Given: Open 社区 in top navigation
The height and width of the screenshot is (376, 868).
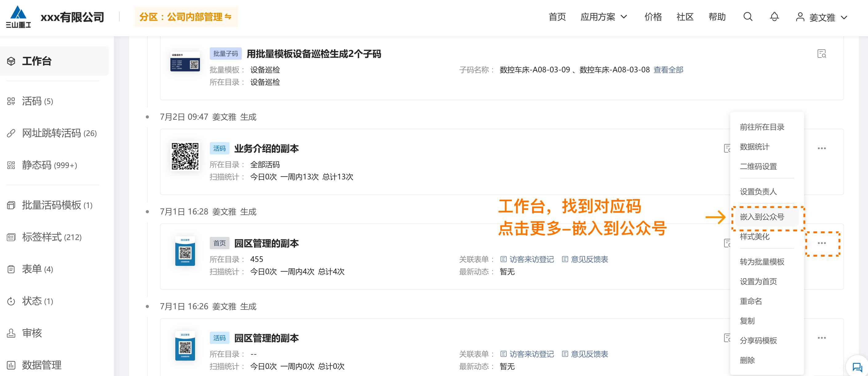Looking at the screenshot, I should pos(685,17).
